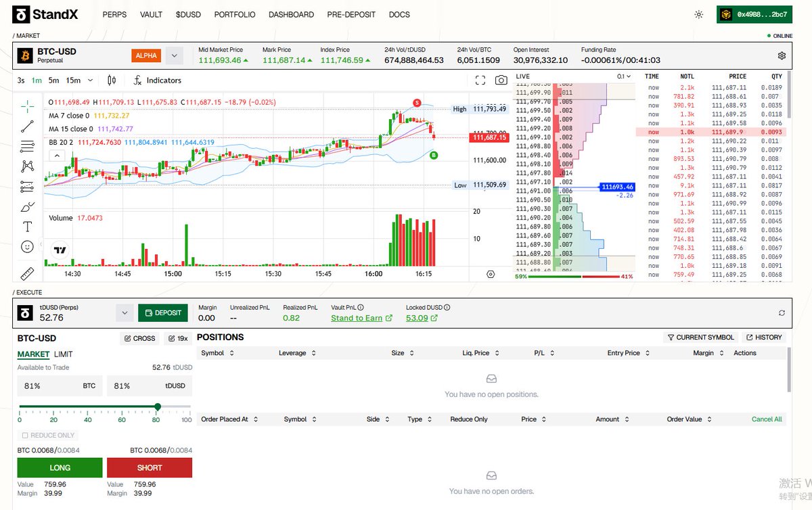Open the HISTORY view
812x510 pixels.
764,338
